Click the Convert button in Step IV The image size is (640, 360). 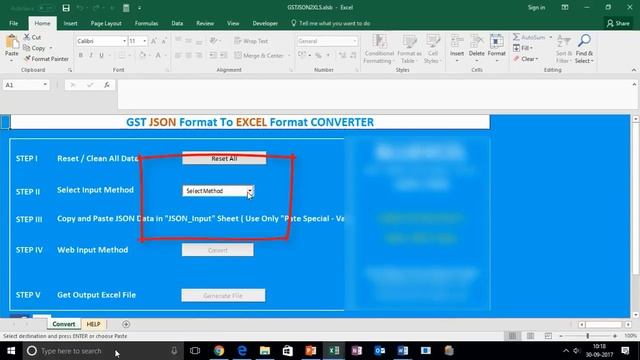tap(218, 250)
